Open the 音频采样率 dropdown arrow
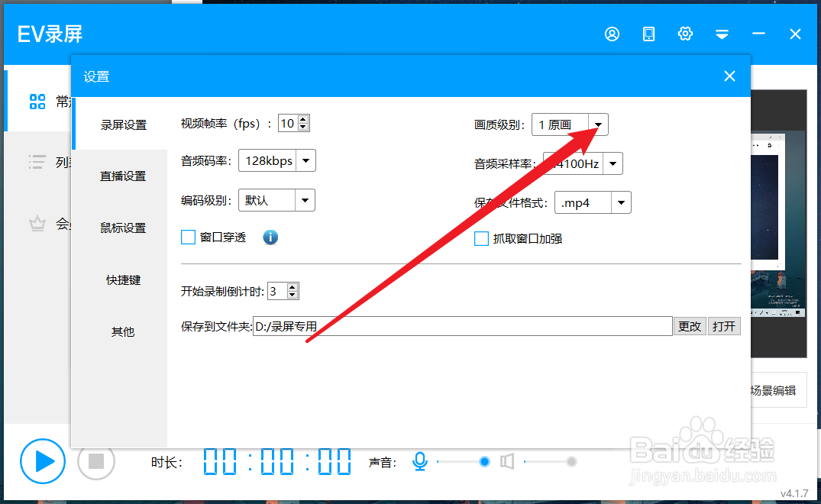Viewport: 821px width, 504px height. click(x=613, y=164)
